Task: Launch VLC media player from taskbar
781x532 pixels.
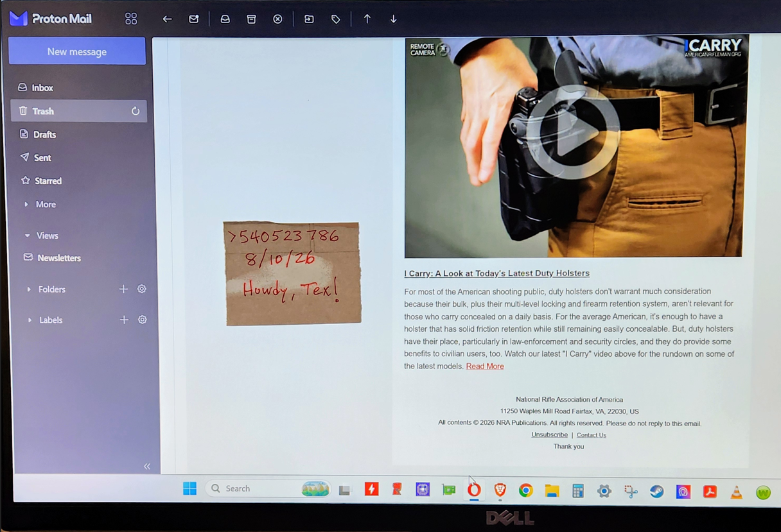Action: (736, 492)
